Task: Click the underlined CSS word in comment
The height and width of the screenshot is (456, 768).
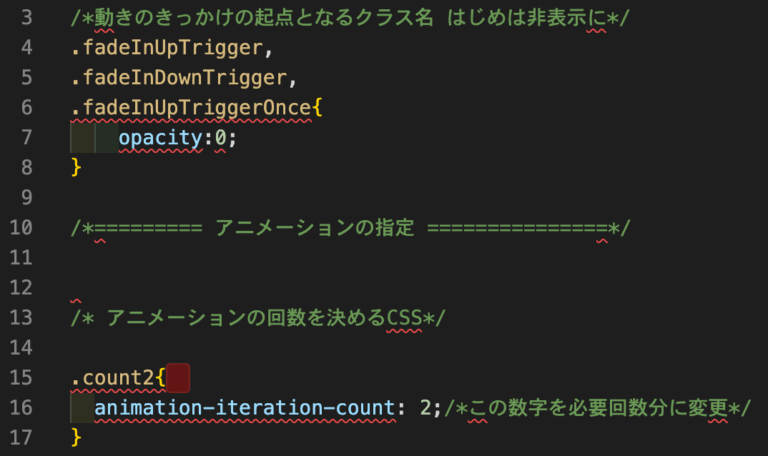Action: (404, 318)
